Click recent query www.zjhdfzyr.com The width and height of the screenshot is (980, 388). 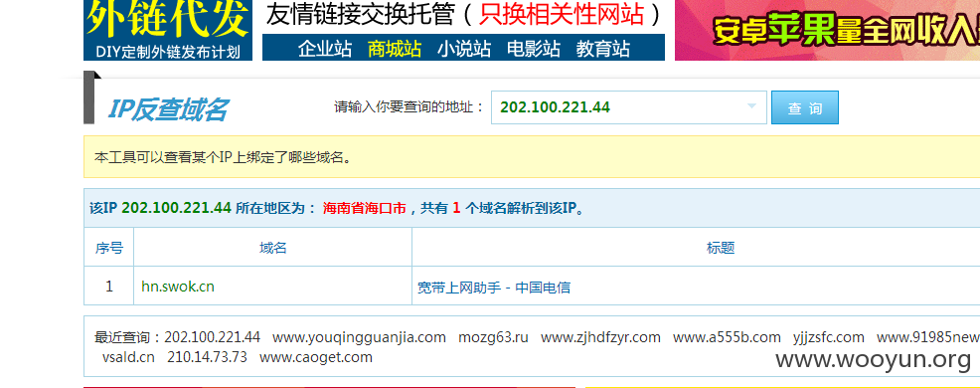click(600, 337)
